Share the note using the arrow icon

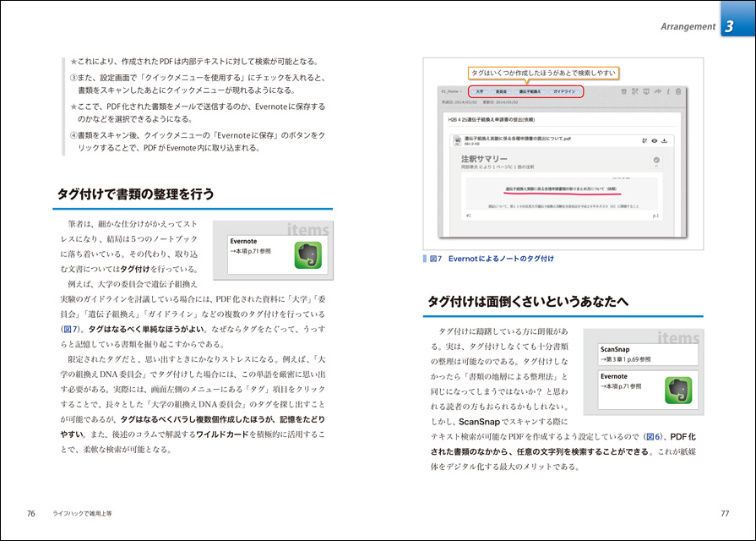click(x=656, y=90)
